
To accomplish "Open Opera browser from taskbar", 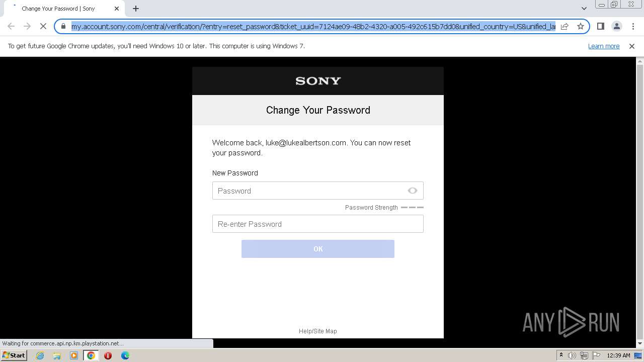I will pos(108,355).
